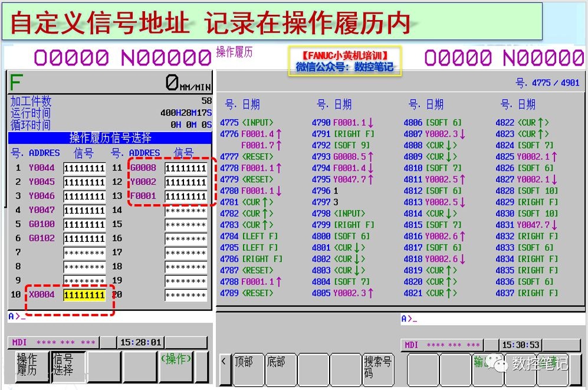Click the left screen MDI mode indicator
588x390 pixels.
coord(19,342)
